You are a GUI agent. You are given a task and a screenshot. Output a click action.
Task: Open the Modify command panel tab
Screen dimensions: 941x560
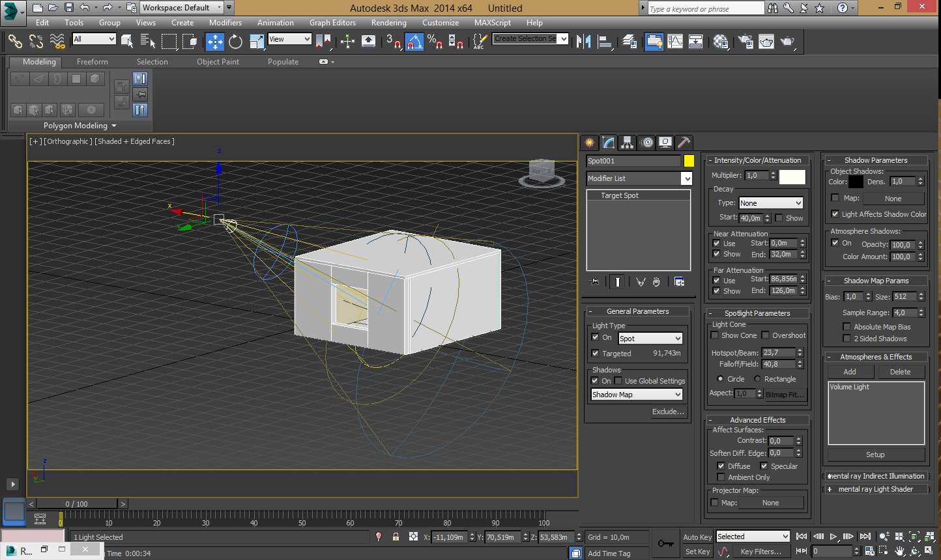click(608, 143)
